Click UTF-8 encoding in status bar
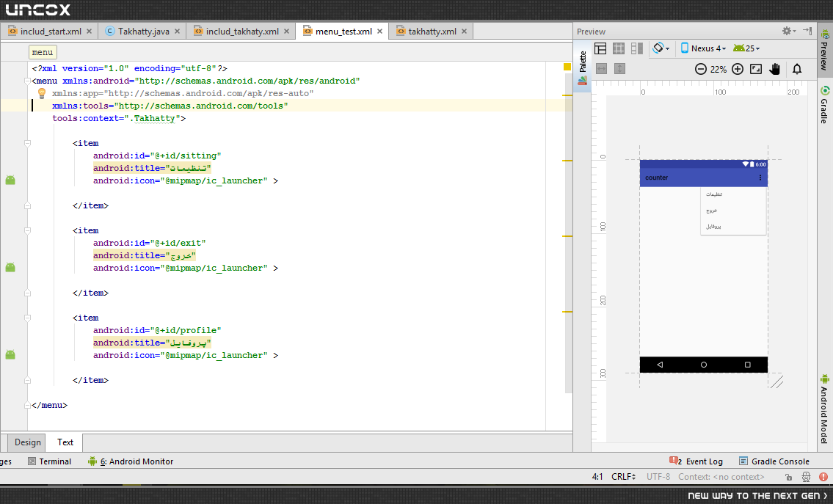 (658, 477)
